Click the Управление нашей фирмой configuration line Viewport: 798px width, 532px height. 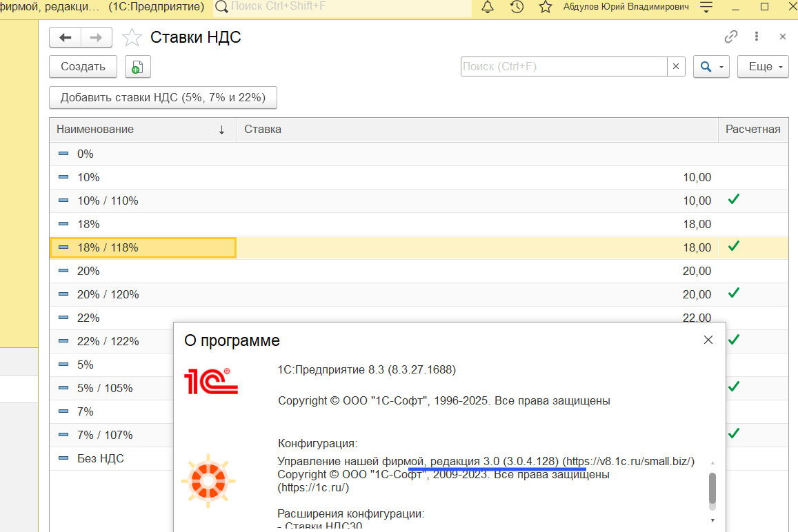(486, 461)
